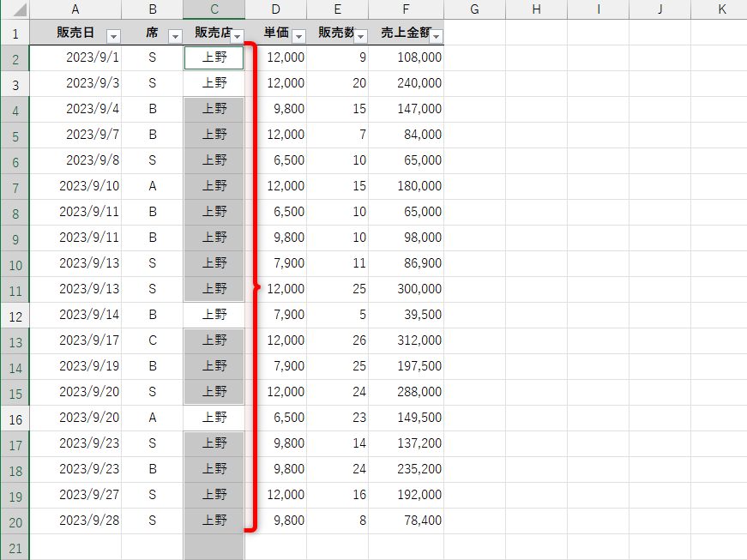Click seat cell A in row 7
Image resolution: width=747 pixels, height=560 pixels.
(153, 186)
